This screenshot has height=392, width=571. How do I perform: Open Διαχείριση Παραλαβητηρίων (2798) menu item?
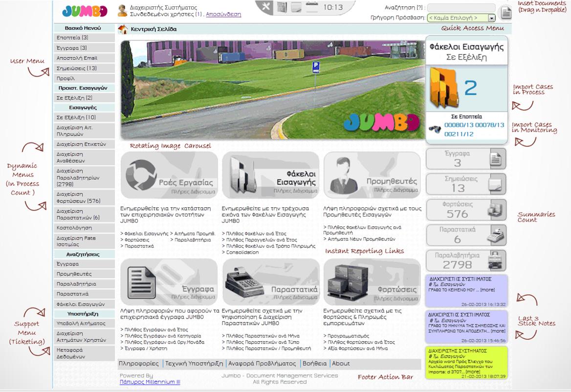(x=84, y=177)
